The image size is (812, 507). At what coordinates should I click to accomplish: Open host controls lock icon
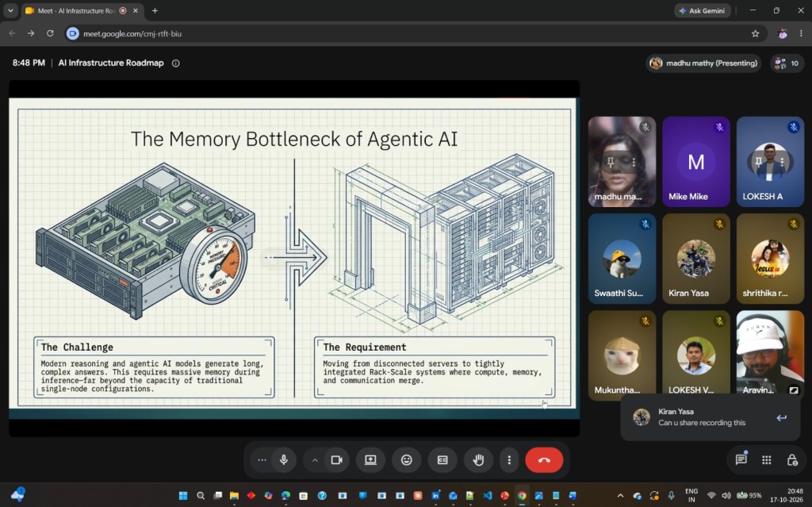(792, 460)
